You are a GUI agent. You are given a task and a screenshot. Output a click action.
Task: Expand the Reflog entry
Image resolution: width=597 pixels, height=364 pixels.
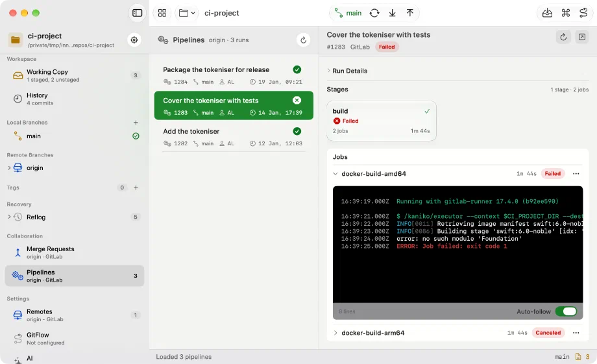pyautogui.click(x=9, y=217)
